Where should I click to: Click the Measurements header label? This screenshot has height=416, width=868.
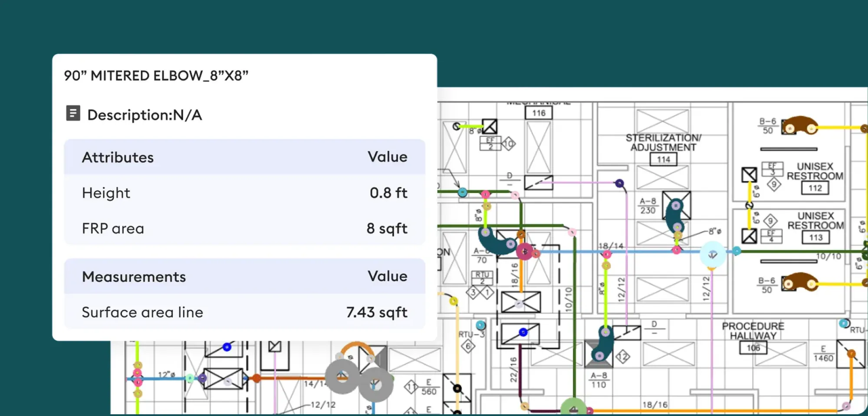134,277
